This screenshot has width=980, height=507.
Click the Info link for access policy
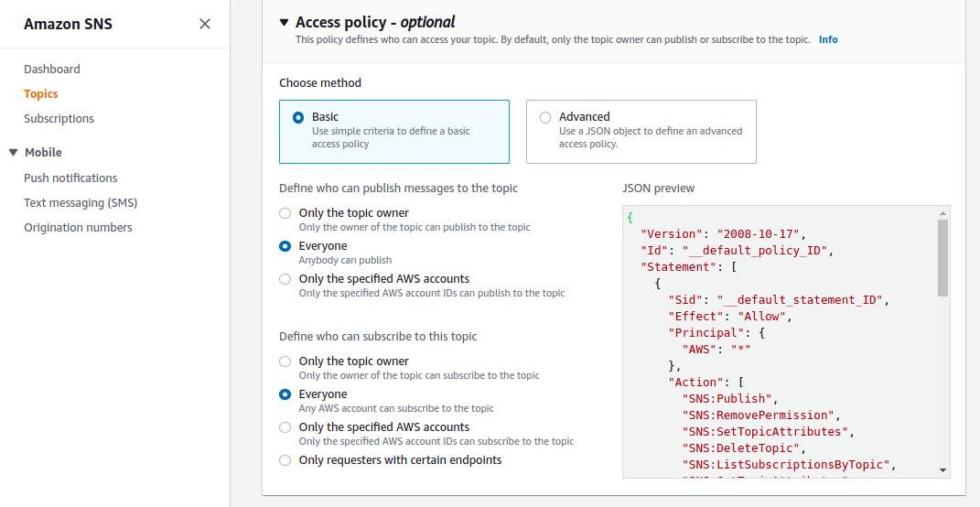tap(828, 39)
